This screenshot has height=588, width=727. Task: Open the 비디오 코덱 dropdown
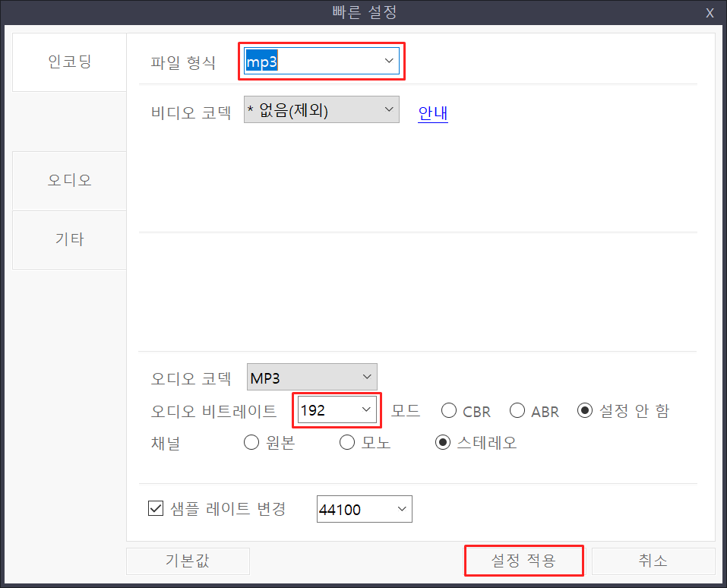pyautogui.click(x=321, y=110)
